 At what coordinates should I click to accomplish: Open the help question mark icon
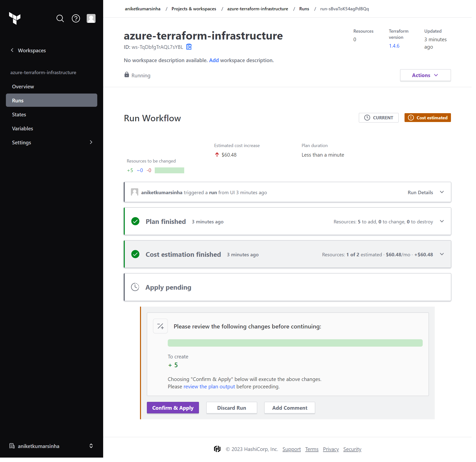point(76,18)
